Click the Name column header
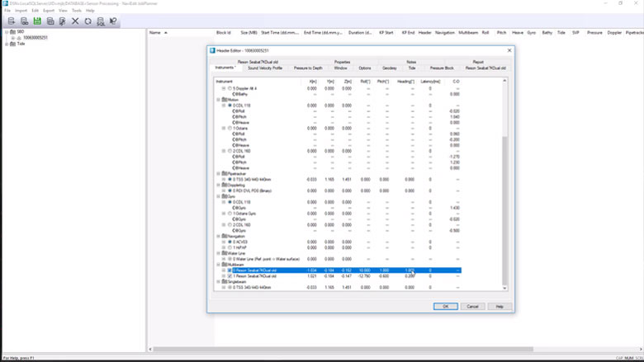The width and height of the screenshot is (644, 362). point(154,32)
